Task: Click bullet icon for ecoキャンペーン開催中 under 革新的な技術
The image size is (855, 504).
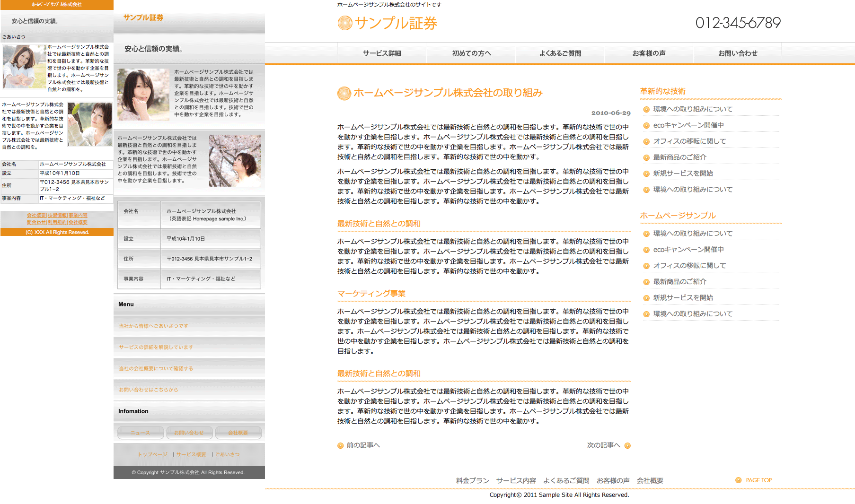Action: click(x=646, y=125)
